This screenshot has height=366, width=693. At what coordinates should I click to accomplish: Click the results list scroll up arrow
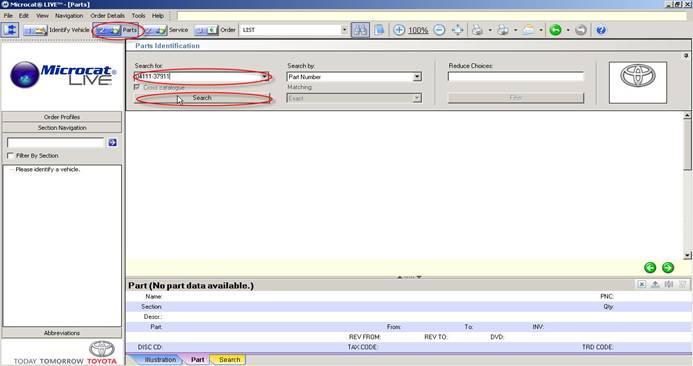pyautogui.click(x=687, y=115)
